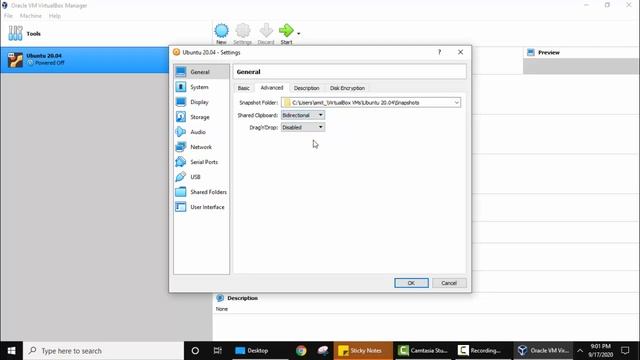Open Shared Clipboard dropdown
The image size is (640, 360).
tap(303, 115)
